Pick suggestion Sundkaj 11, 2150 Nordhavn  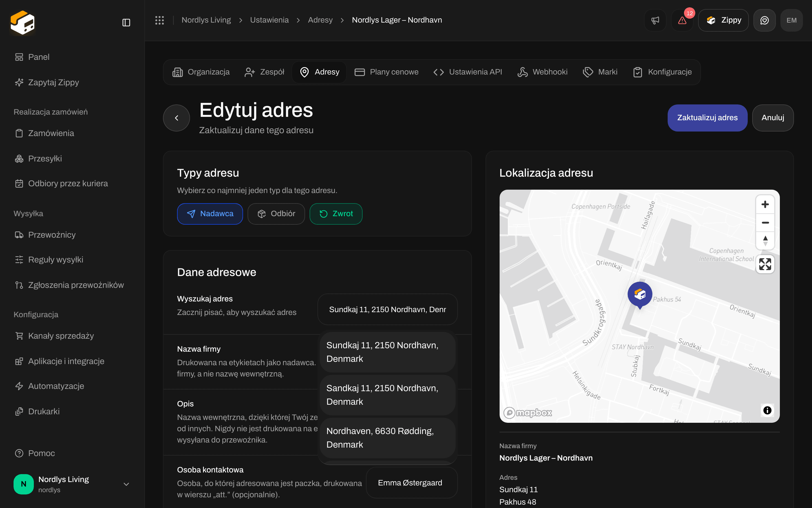click(388, 352)
